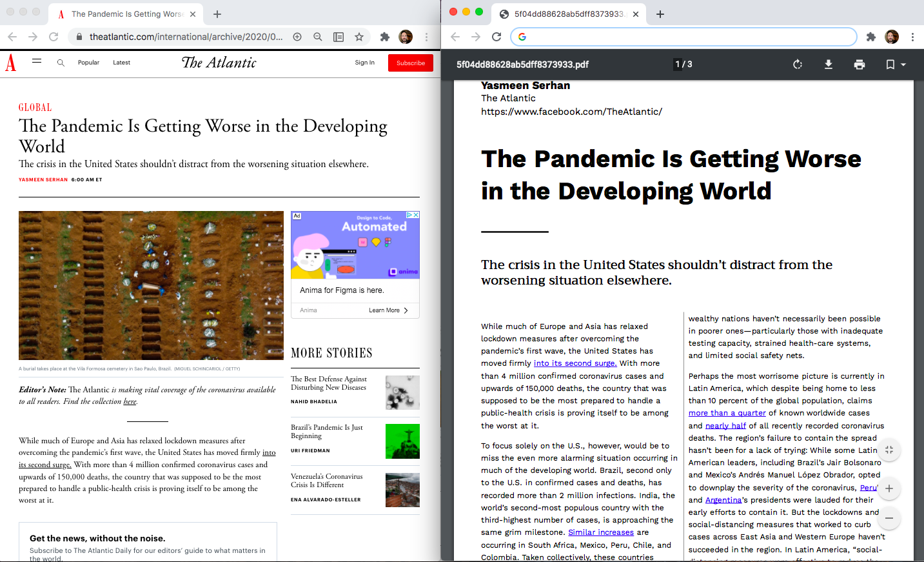Screen dimensions: 924x562
Task: Open extensions puzzle icon in Atlantic window
Action: pos(385,37)
